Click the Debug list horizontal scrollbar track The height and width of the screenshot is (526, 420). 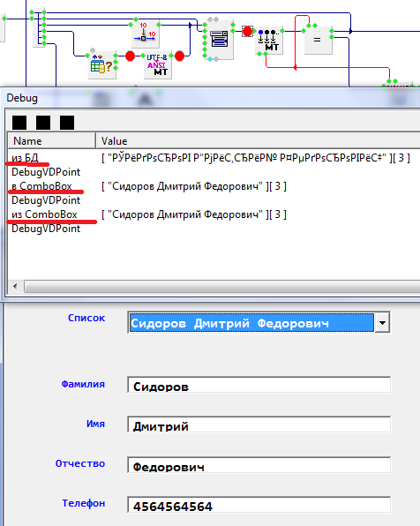click(x=221, y=286)
